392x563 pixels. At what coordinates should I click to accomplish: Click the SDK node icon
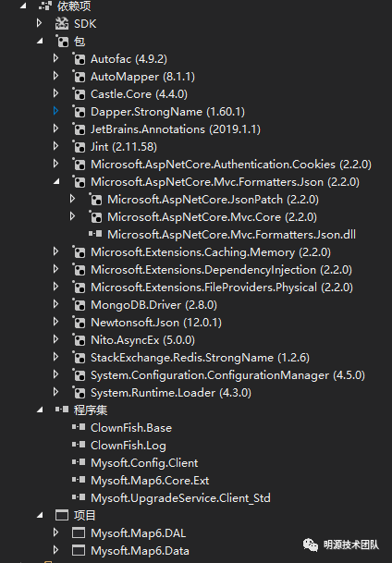pyautogui.click(x=62, y=24)
